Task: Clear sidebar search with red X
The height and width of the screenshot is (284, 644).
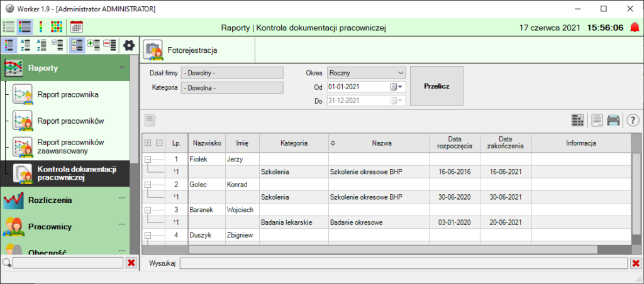Action: (x=131, y=263)
